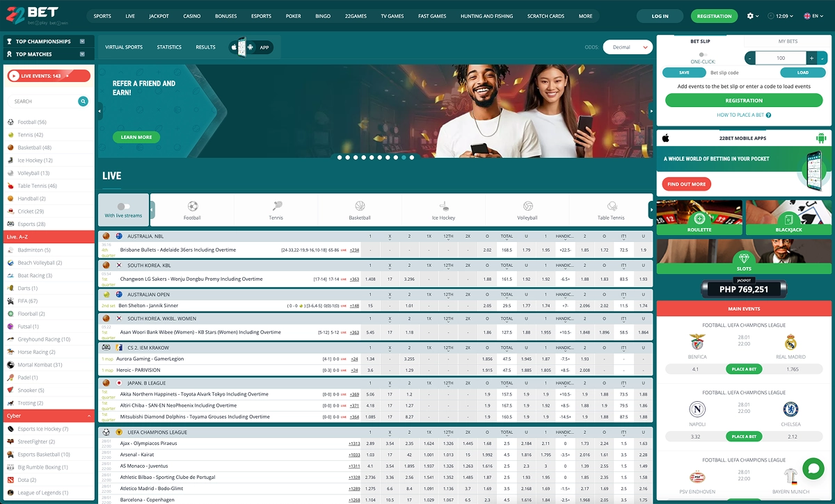The height and width of the screenshot is (504, 835).
Task: Increase stake with the plus stepper
Action: point(811,58)
